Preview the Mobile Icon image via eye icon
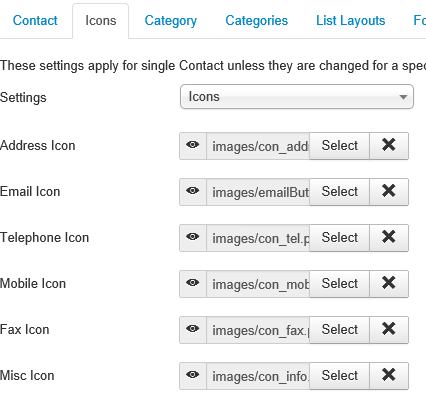The height and width of the screenshot is (404, 426). (x=193, y=284)
